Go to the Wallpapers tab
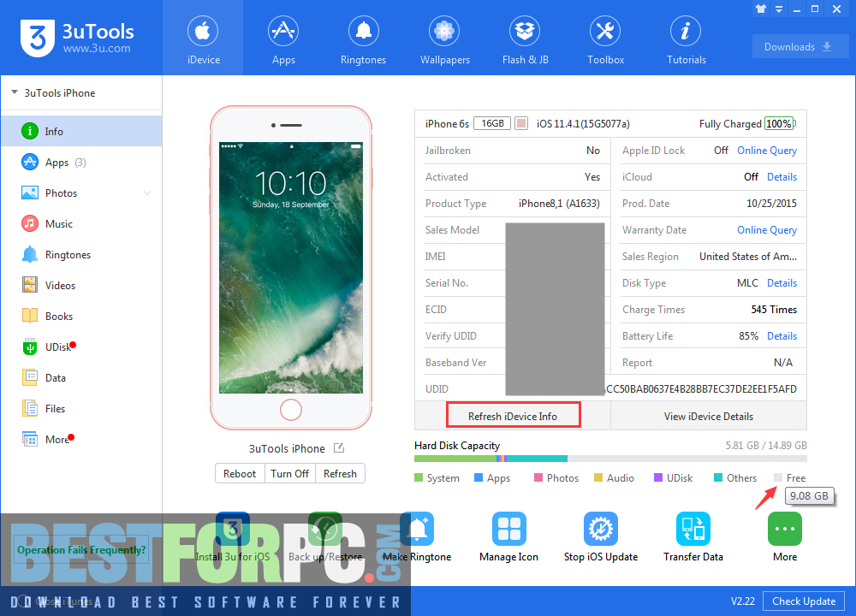 coord(444,38)
